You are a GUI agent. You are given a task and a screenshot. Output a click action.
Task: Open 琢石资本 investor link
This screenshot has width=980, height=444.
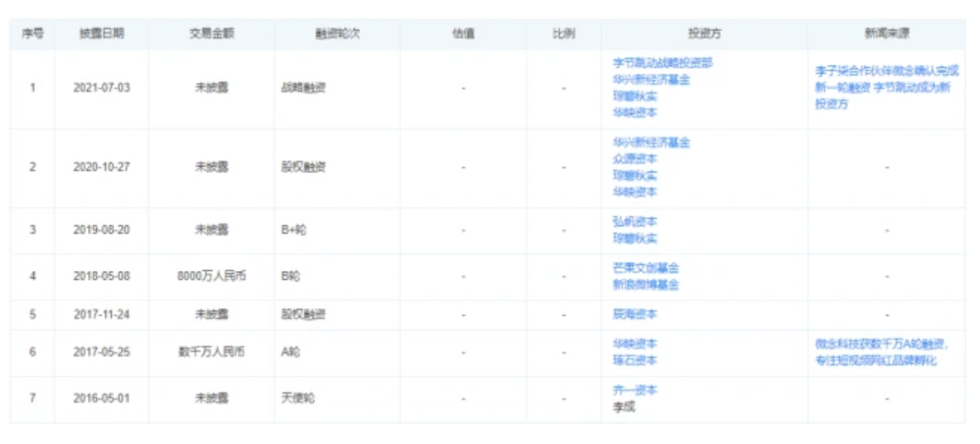635,360
